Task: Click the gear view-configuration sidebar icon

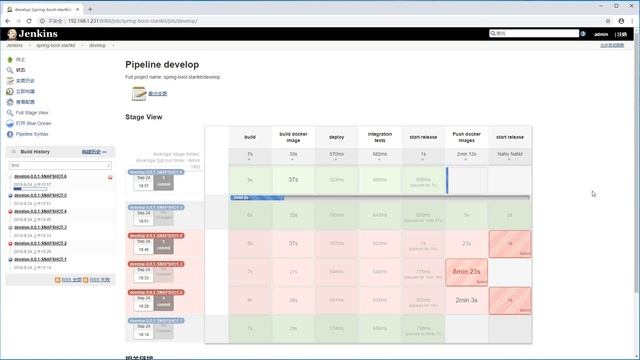Action: coord(10,102)
